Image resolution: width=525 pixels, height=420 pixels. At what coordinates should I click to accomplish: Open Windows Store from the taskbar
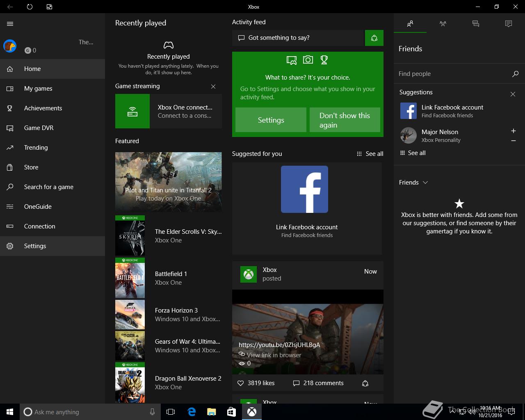[231, 412]
